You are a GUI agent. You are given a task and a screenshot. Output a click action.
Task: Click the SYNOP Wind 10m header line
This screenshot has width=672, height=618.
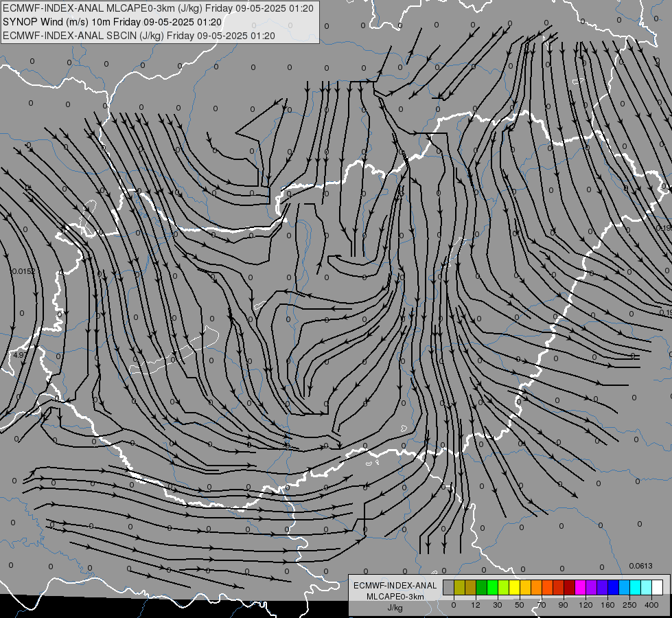click(x=113, y=22)
